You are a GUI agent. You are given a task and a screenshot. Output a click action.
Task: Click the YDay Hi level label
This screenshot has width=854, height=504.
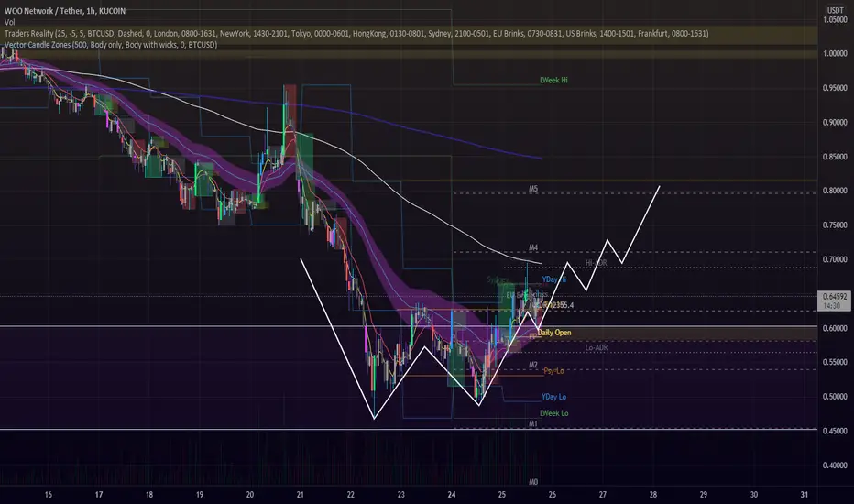(553, 279)
